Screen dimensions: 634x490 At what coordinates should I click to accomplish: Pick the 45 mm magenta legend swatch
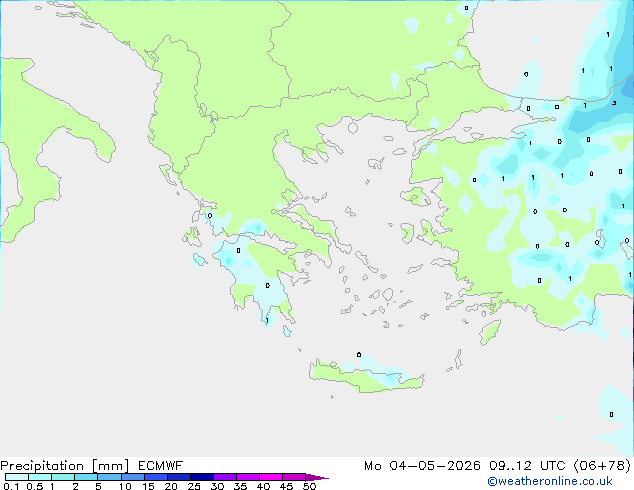[x=294, y=477]
